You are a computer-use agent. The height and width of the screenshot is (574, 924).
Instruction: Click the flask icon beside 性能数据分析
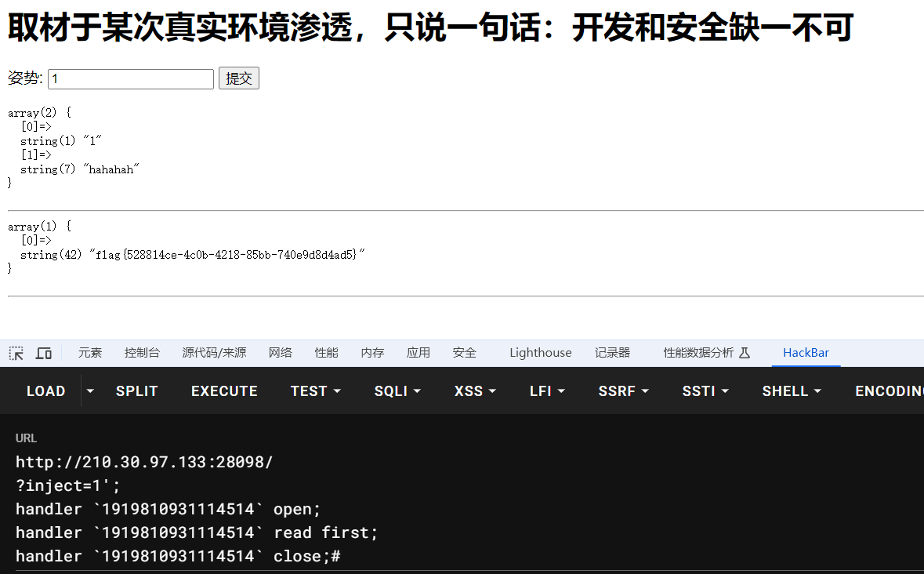coord(745,353)
